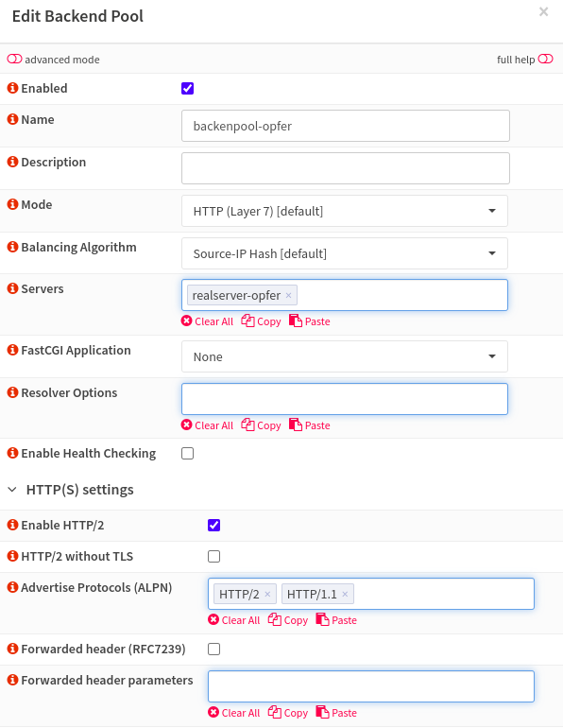Show help for the Description field
The image size is (563, 728).
point(13,162)
